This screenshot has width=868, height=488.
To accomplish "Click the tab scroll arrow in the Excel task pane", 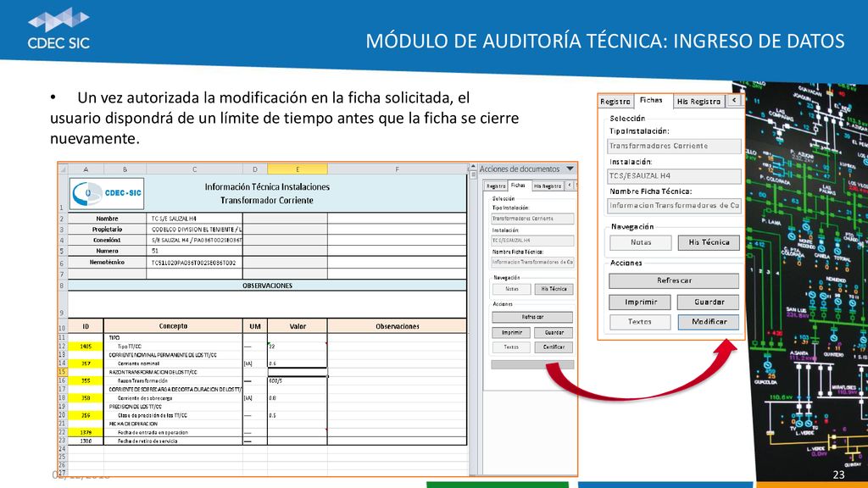I will click(x=569, y=186).
